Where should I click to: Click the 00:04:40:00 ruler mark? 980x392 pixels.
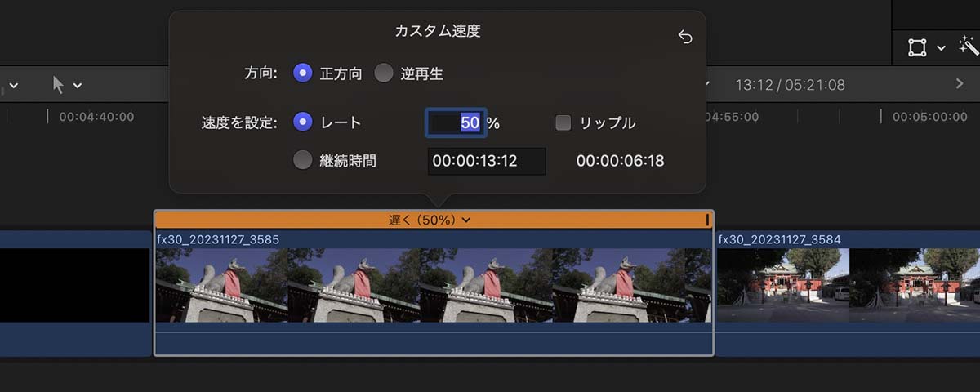coord(96,117)
